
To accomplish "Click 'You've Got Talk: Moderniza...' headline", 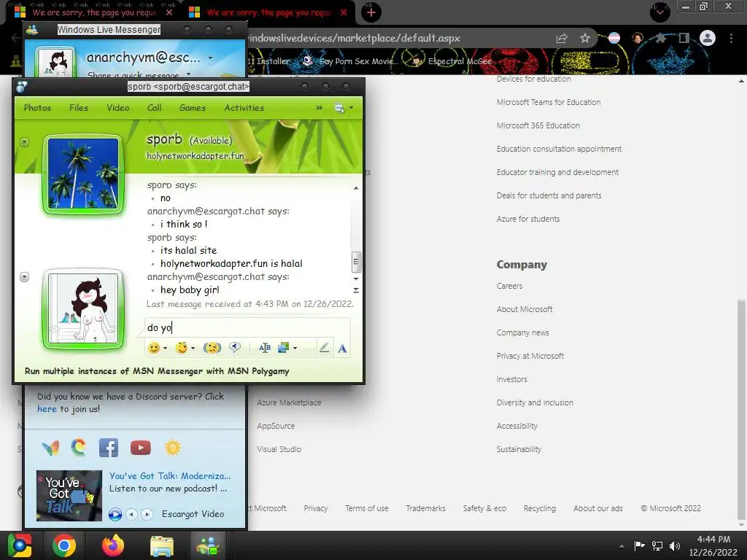I will coord(169,475).
